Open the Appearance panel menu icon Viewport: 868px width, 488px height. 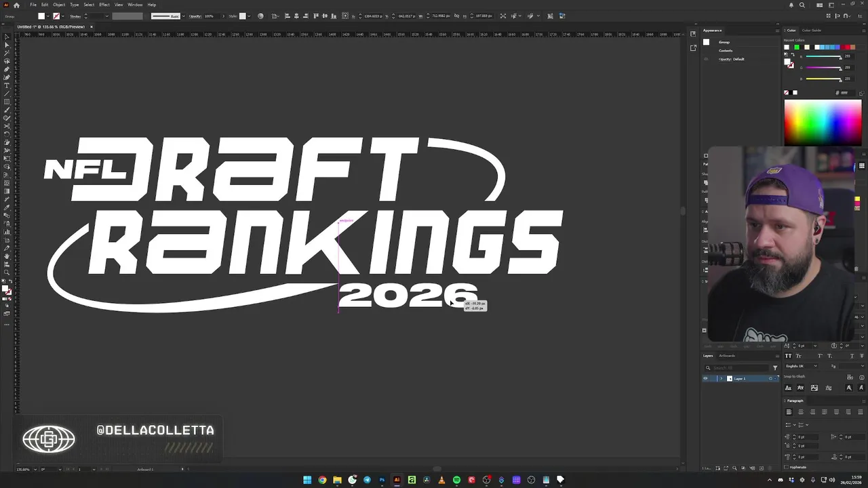click(778, 30)
